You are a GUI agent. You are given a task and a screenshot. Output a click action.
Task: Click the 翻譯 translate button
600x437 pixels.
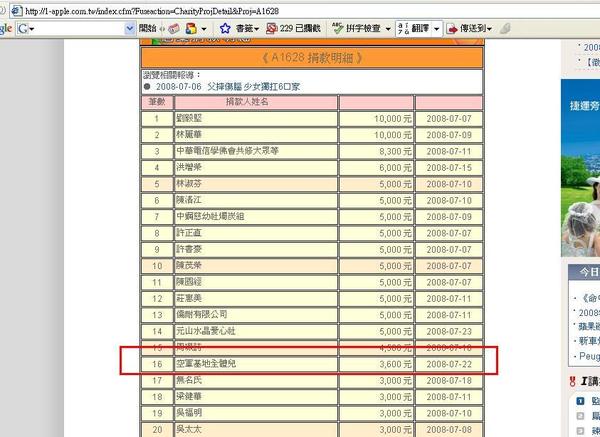[413, 28]
